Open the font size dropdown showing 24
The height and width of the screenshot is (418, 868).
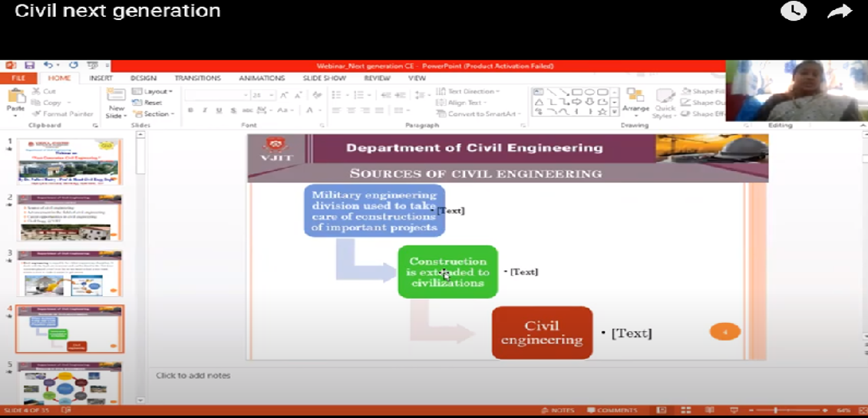pos(263,95)
